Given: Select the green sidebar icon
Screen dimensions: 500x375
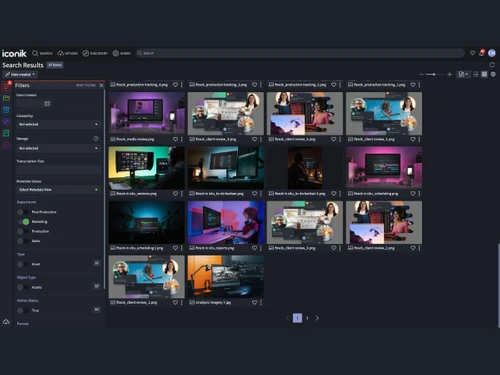Looking at the screenshot, I should pos(6,98).
